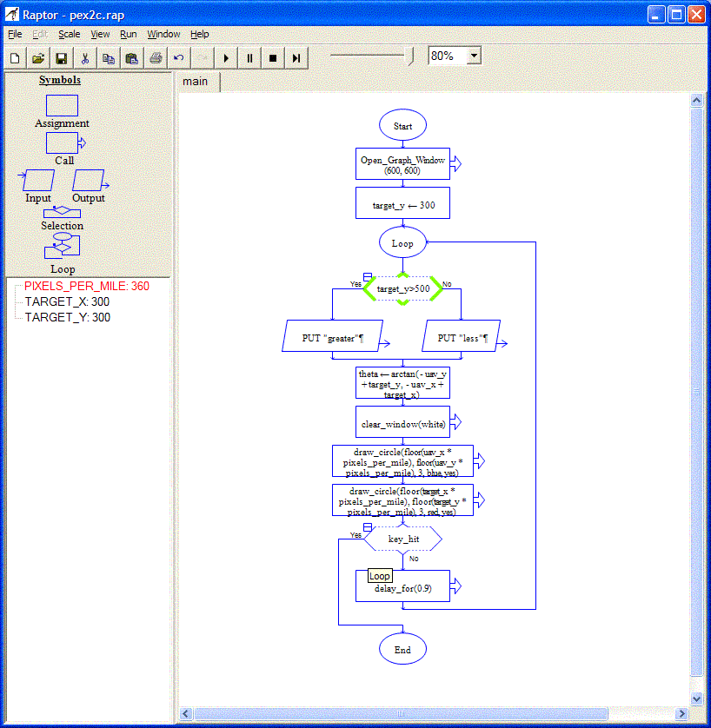The width and height of the screenshot is (711, 728).
Task: Save the flowchart with the floppy icon
Action: point(62,58)
